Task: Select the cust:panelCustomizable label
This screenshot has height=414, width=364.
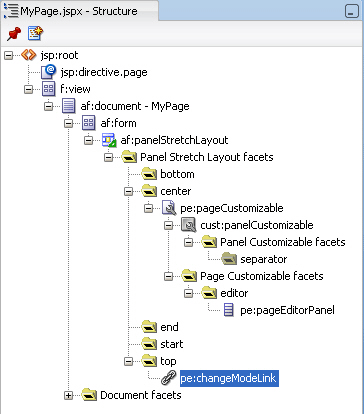Action: point(257,225)
